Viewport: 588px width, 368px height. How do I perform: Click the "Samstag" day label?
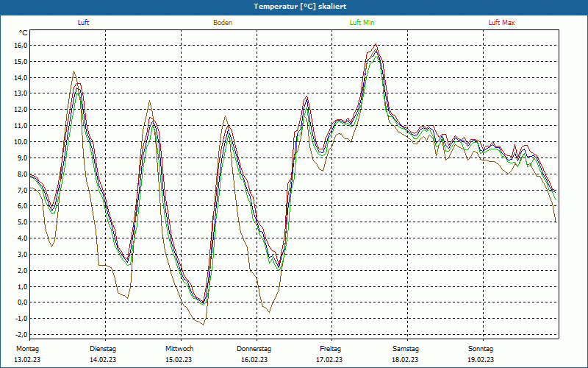click(x=406, y=349)
